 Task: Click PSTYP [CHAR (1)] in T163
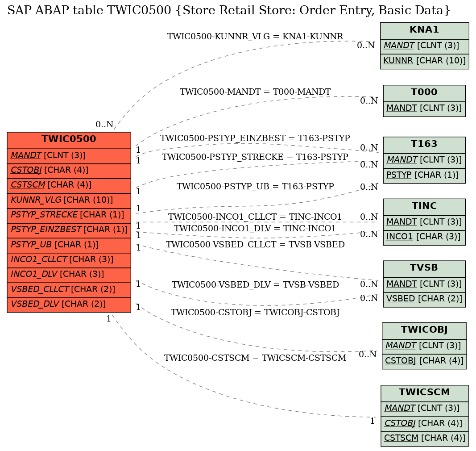[x=424, y=175]
